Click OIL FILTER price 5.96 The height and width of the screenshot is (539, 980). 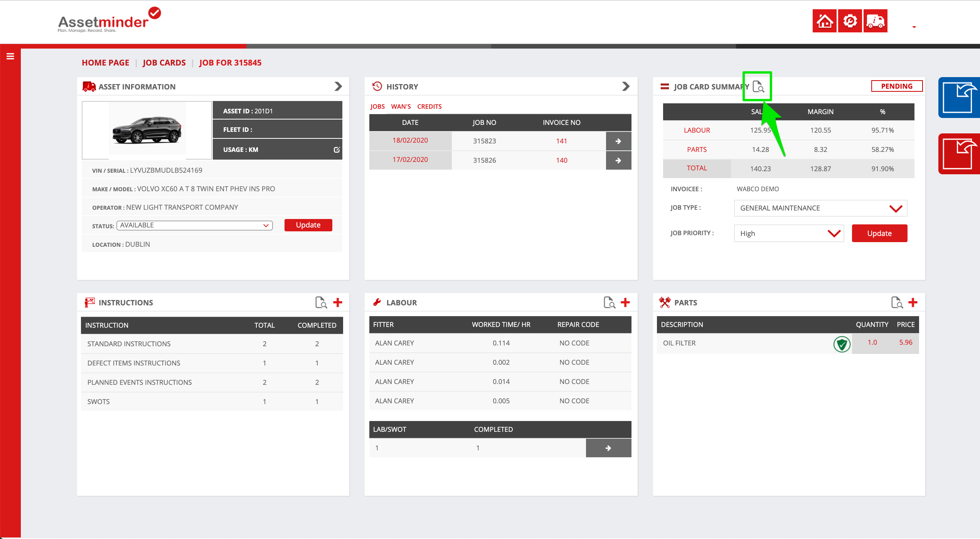(906, 342)
